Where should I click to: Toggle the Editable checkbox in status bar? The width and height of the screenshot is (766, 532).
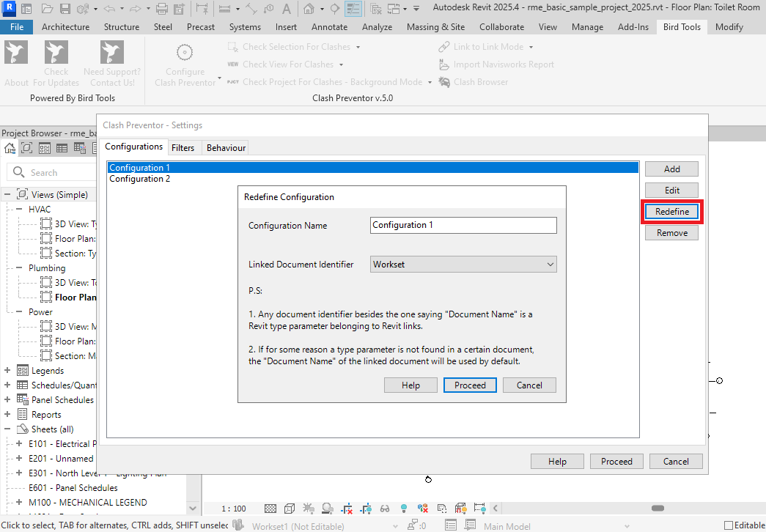coord(729,525)
